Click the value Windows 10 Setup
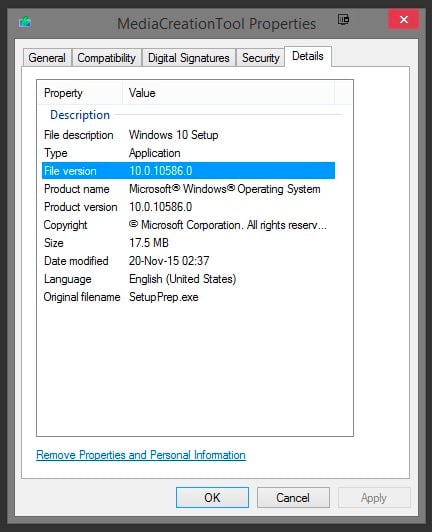This screenshot has height=532, width=432. (174, 135)
